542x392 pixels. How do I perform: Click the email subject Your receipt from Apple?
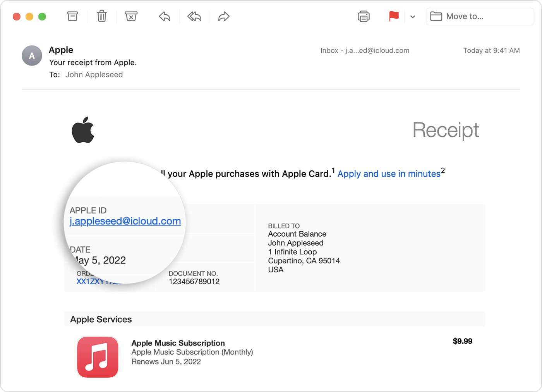tap(93, 62)
